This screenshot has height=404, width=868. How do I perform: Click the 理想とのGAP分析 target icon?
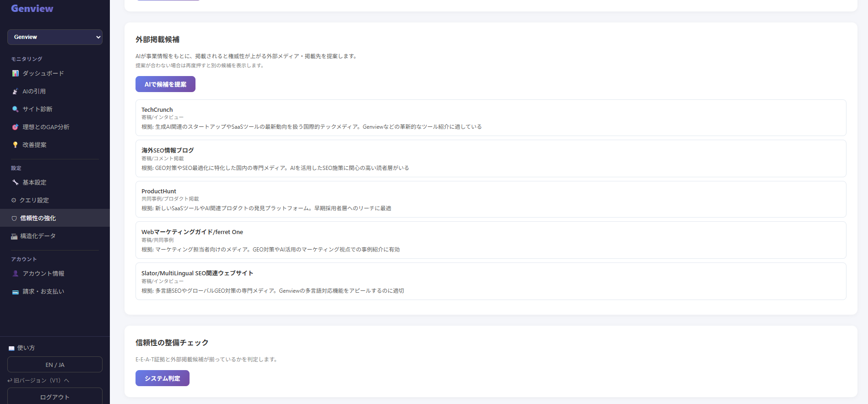tap(16, 127)
